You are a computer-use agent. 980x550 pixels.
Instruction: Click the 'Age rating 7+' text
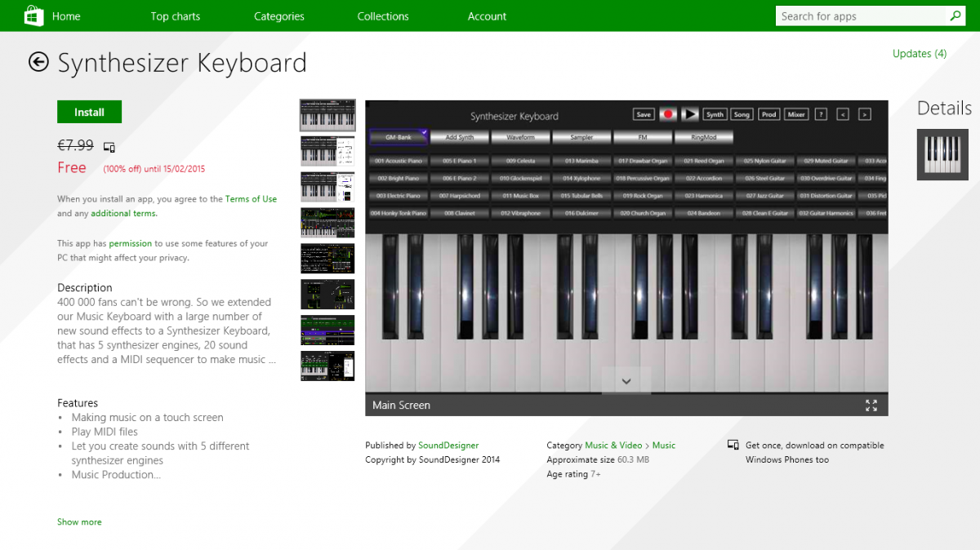(573, 474)
